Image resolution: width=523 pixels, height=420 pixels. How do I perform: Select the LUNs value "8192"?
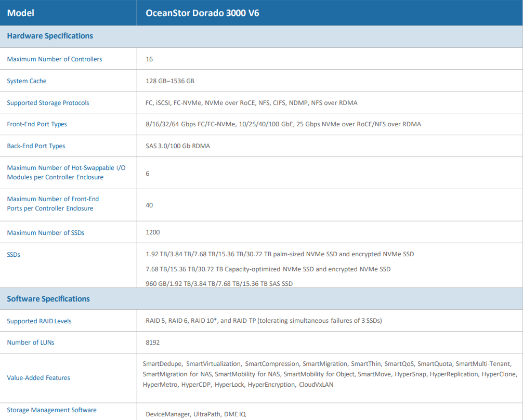[153, 342]
